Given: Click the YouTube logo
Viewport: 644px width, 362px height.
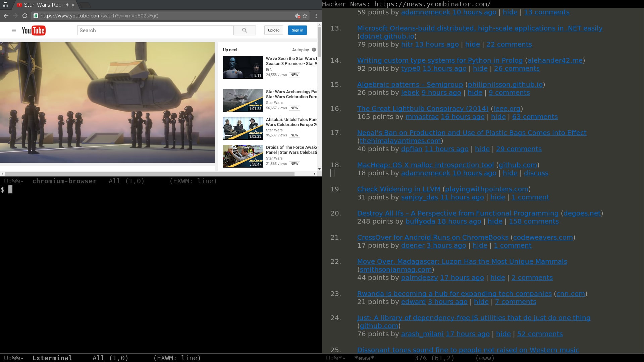Looking at the screenshot, I should (x=34, y=31).
